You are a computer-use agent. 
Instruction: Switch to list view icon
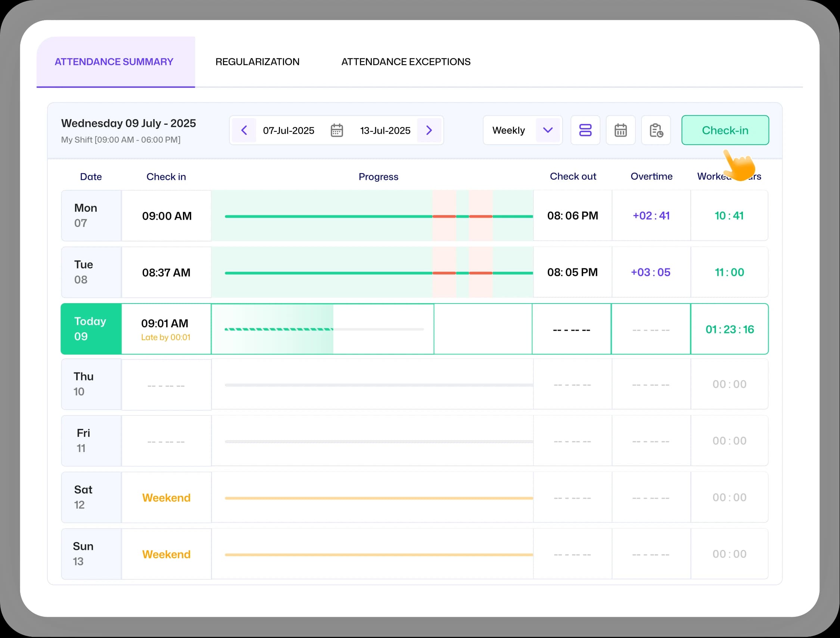click(585, 130)
